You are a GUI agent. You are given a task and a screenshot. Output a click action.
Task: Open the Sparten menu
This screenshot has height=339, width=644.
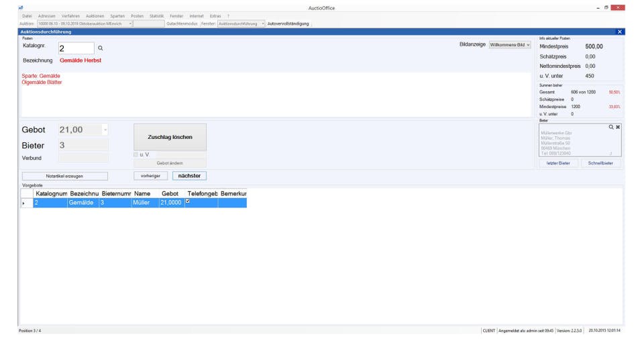[x=117, y=16]
